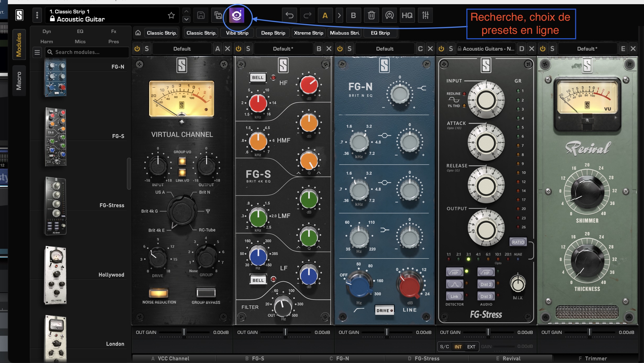Filter modules by Harm category

(47, 42)
